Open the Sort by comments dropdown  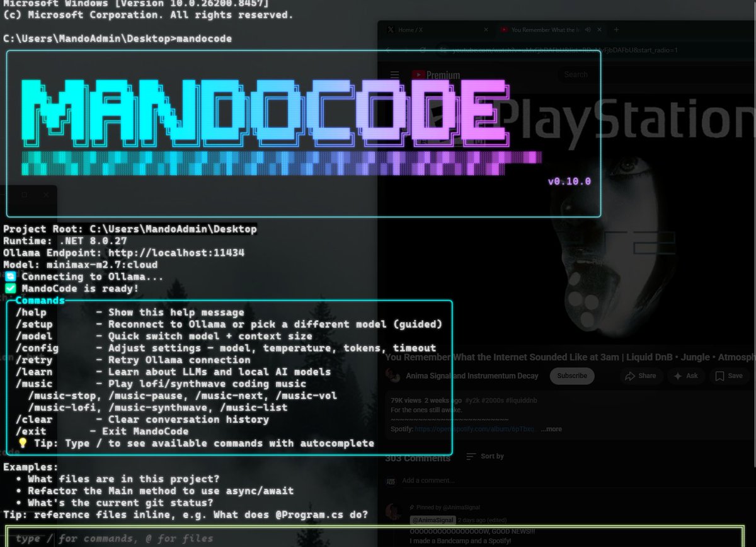485,456
